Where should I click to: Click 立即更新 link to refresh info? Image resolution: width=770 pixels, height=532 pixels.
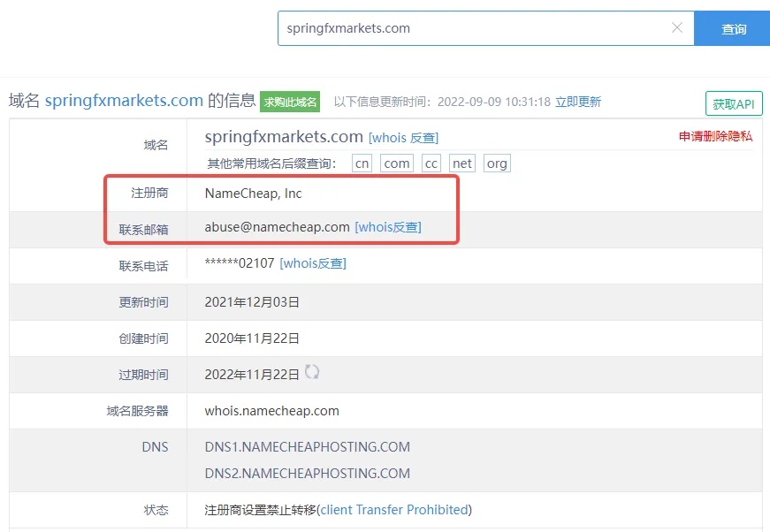coord(578,102)
